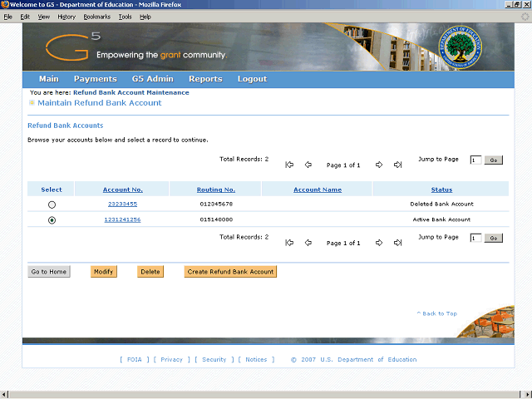Click top Go button beside Jump to Page
532x399 pixels.
493,160
